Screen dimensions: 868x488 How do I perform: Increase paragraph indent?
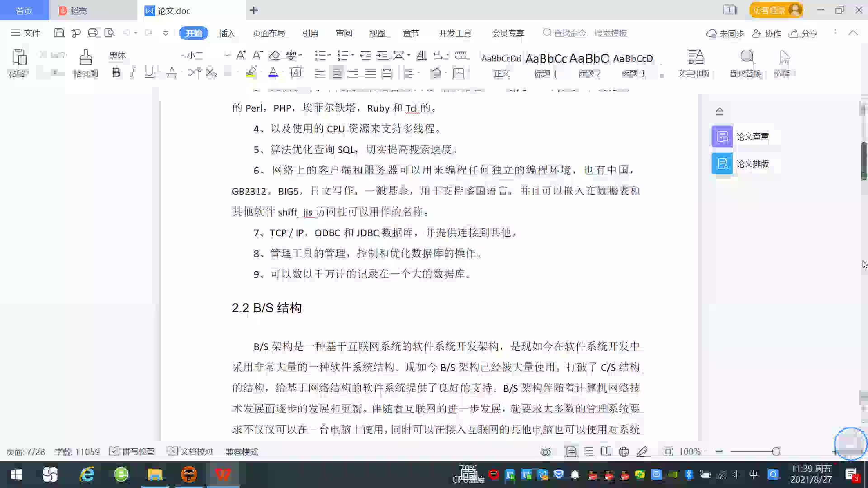[x=382, y=56]
